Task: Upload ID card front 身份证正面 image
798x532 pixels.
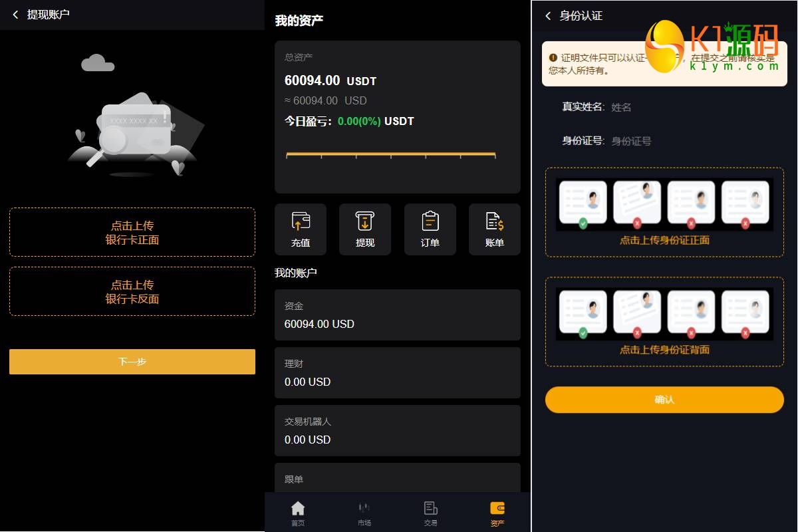Action: pyautogui.click(x=664, y=212)
